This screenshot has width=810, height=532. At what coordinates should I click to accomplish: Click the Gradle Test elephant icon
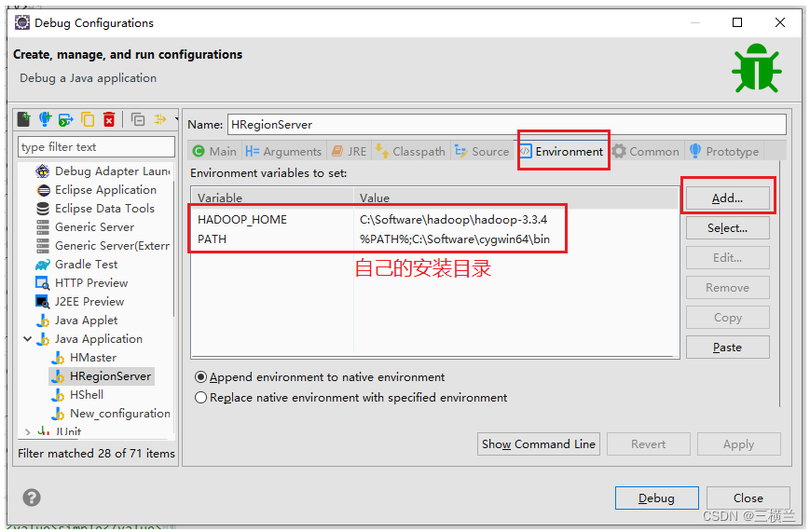[42, 265]
